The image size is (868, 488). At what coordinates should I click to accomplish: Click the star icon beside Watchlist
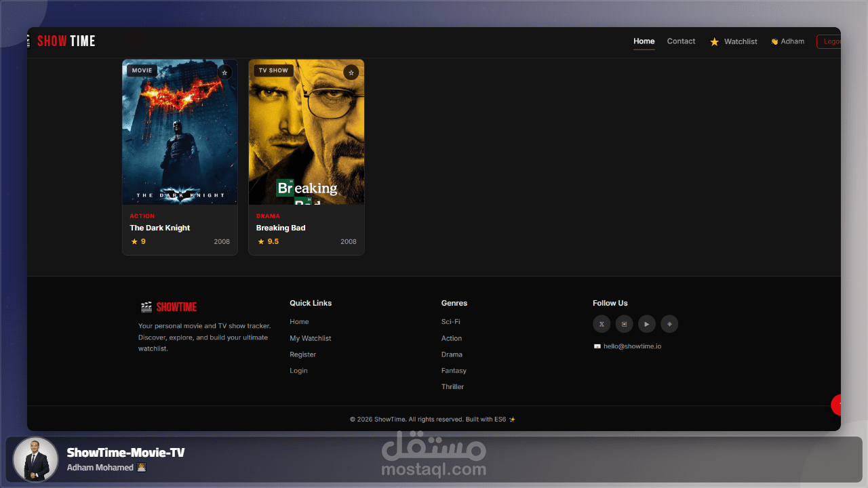coord(714,42)
